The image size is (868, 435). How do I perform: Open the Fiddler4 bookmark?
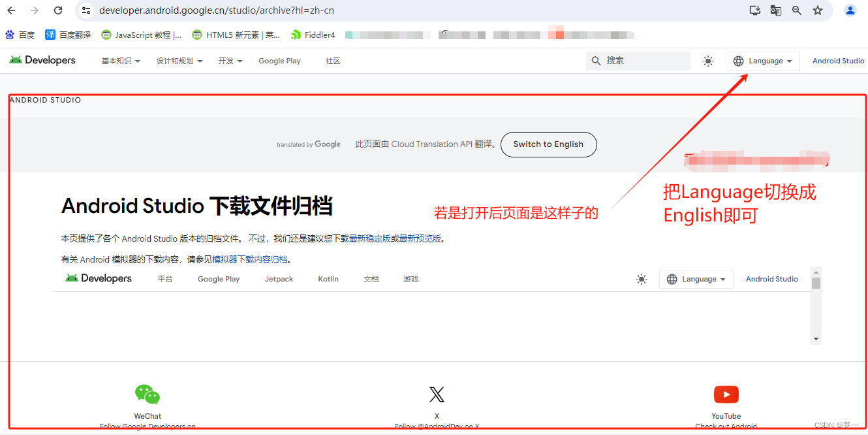[x=313, y=35]
